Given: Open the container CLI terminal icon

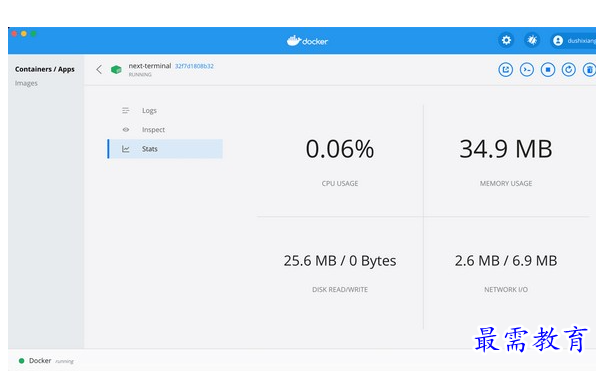Looking at the screenshot, I should [527, 70].
